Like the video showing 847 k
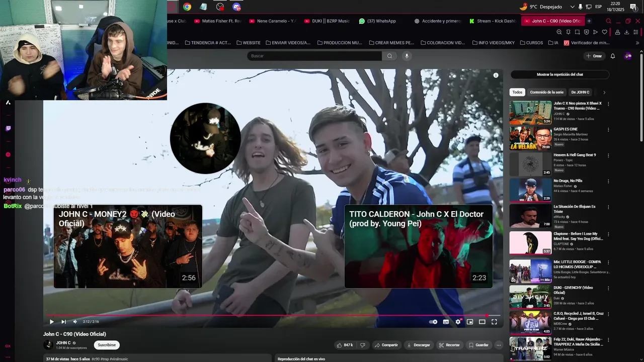The image size is (644, 362). (x=345, y=345)
